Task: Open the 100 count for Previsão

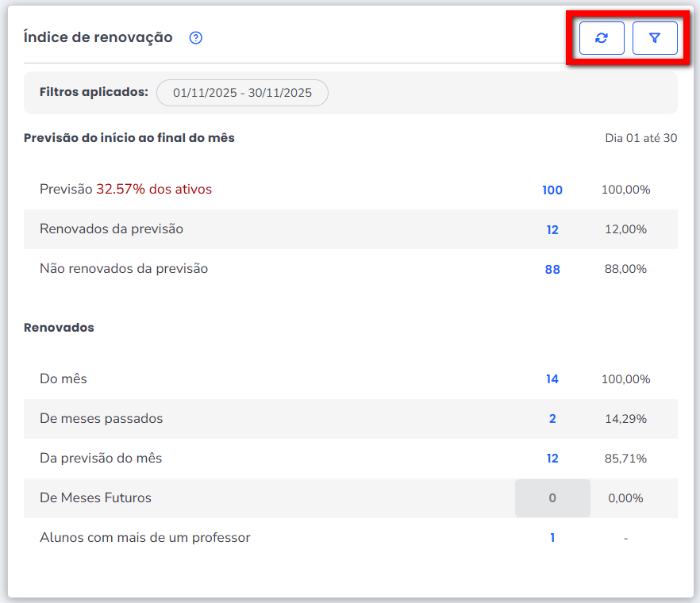Action: tap(552, 190)
